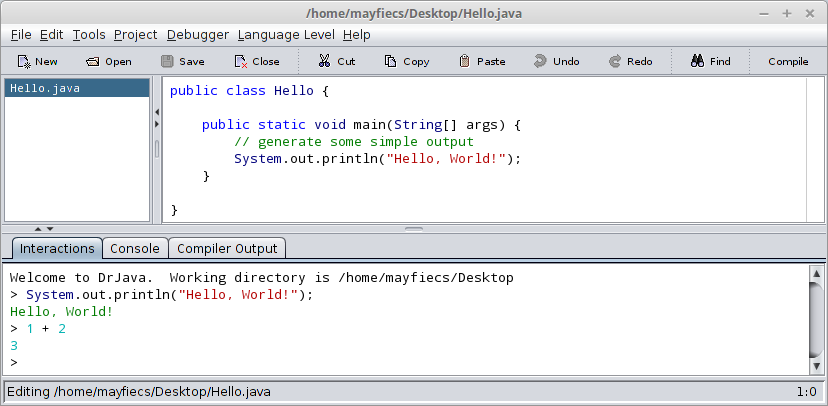Select Hello.java in the document list
Image resolution: width=828 pixels, height=406 pixels.
77,88
